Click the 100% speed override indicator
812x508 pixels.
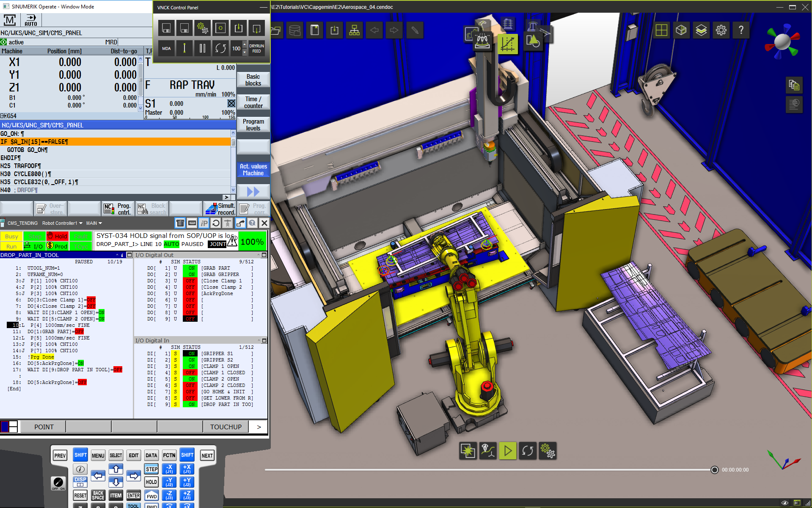[252, 242]
